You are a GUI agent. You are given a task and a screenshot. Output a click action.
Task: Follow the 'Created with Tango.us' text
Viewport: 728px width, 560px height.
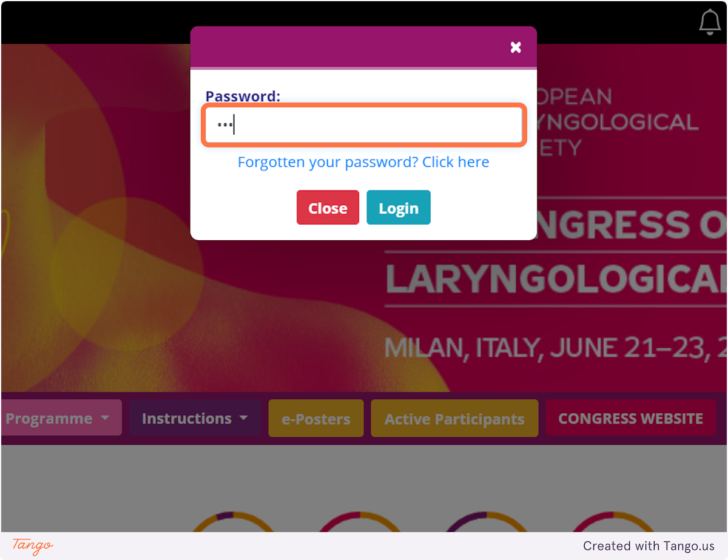point(649,546)
